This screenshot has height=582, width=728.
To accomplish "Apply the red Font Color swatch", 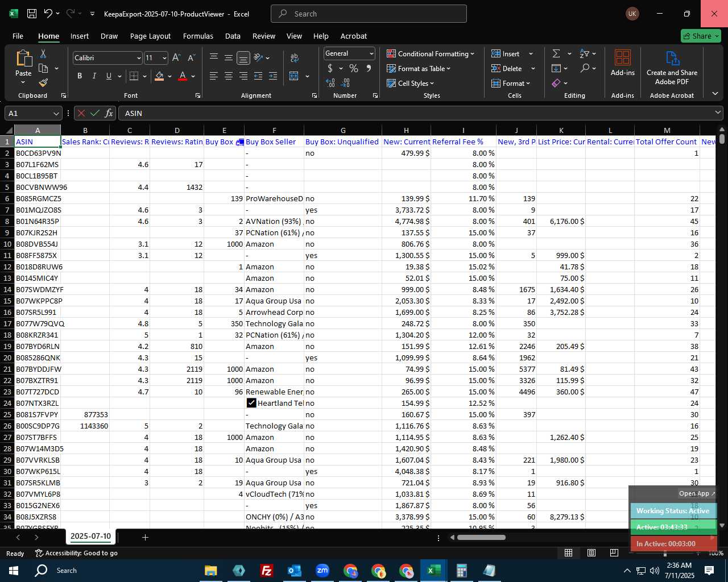I will (183, 76).
